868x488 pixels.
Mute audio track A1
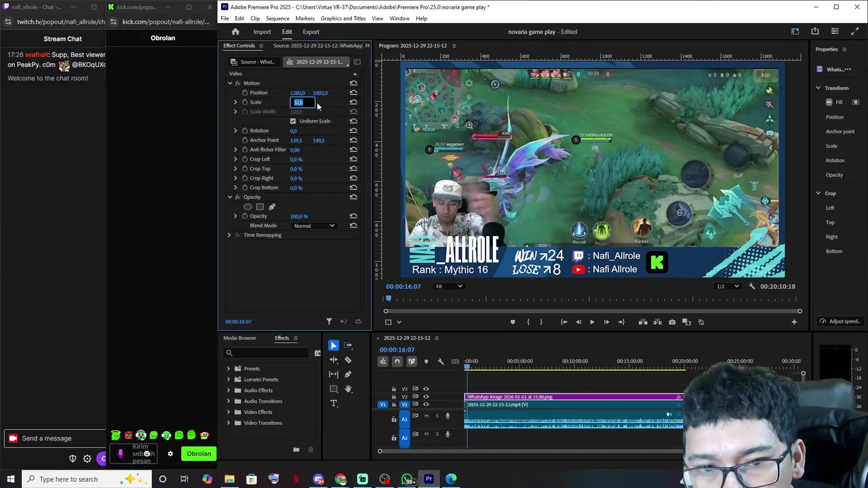point(426,415)
